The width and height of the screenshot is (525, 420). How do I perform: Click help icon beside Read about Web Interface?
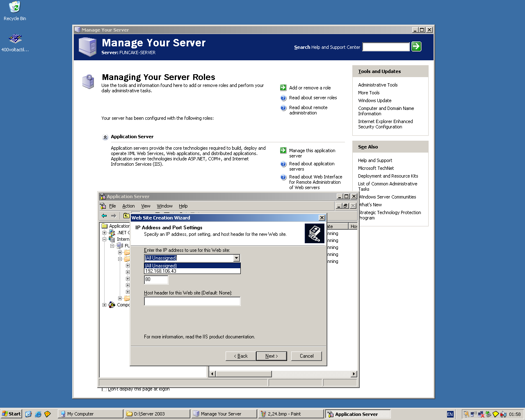click(x=283, y=177)
